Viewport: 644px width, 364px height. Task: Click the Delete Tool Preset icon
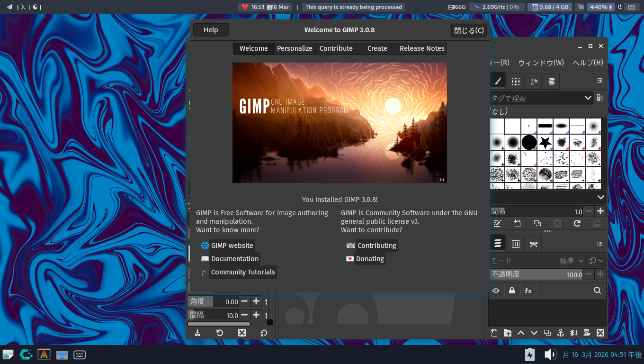pos(242,333)
